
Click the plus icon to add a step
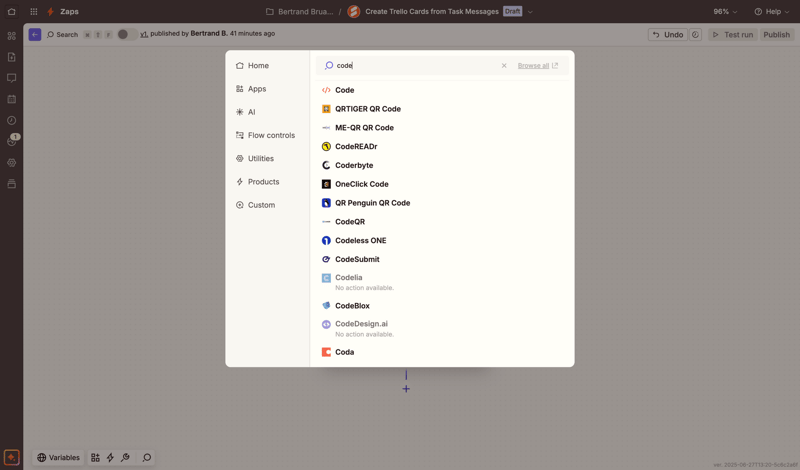pyautogui.click(x=406, y=389)
